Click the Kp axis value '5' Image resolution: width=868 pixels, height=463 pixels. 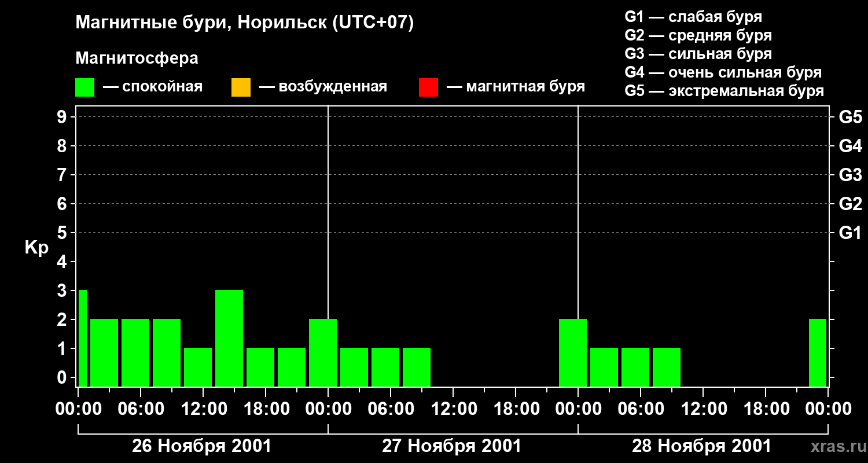click(x=63, y=233)
